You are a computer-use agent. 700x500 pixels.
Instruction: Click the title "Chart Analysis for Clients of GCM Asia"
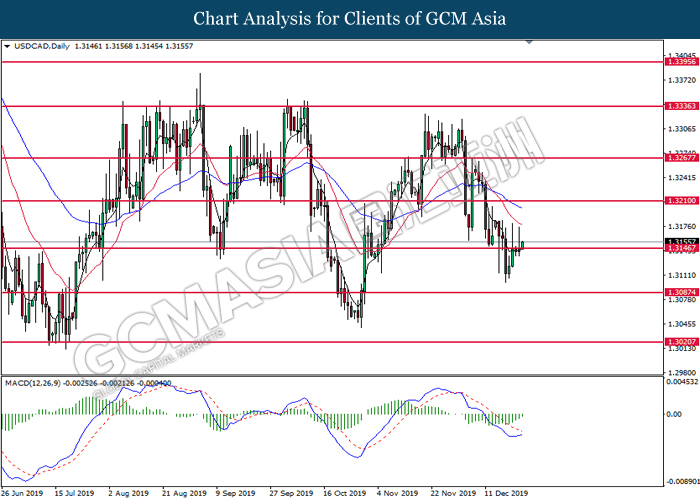tap(350, 19)
